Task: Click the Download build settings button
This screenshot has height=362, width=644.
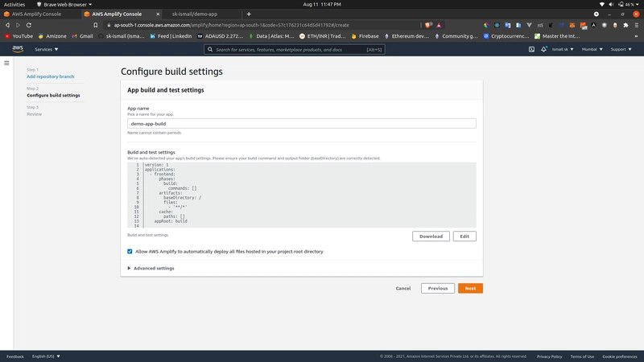Action: click(x=431, y=237)
